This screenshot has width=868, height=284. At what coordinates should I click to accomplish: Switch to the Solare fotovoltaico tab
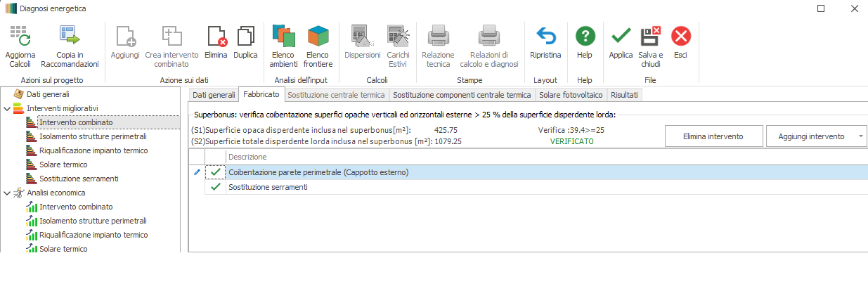(x=571, y=94)
